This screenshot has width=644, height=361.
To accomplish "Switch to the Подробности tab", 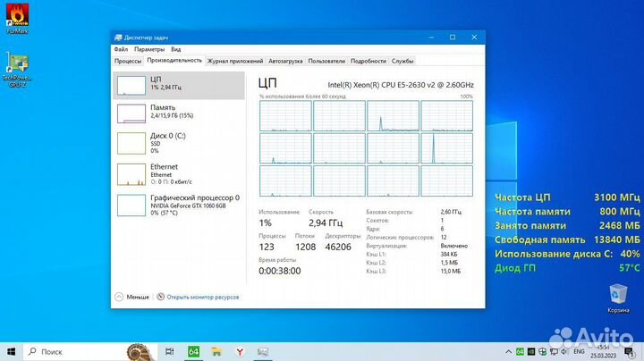I will [x=369, y=61].
